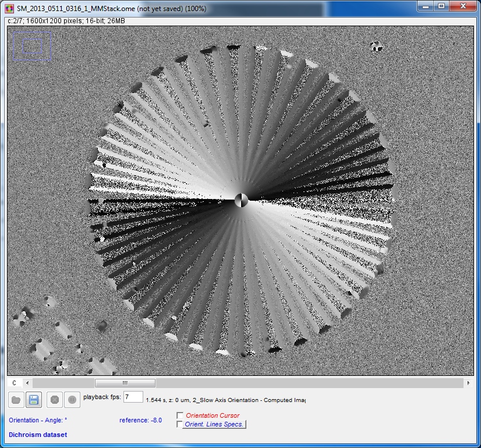481x448 pixels.
Task: Click the channel 'C' animation label
Action: [x=15, y=383]
